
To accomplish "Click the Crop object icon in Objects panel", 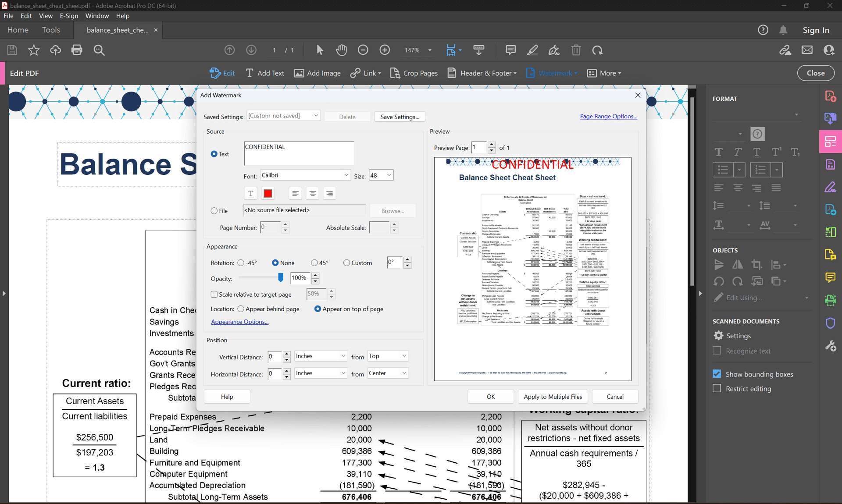I will tap(756, 265).
